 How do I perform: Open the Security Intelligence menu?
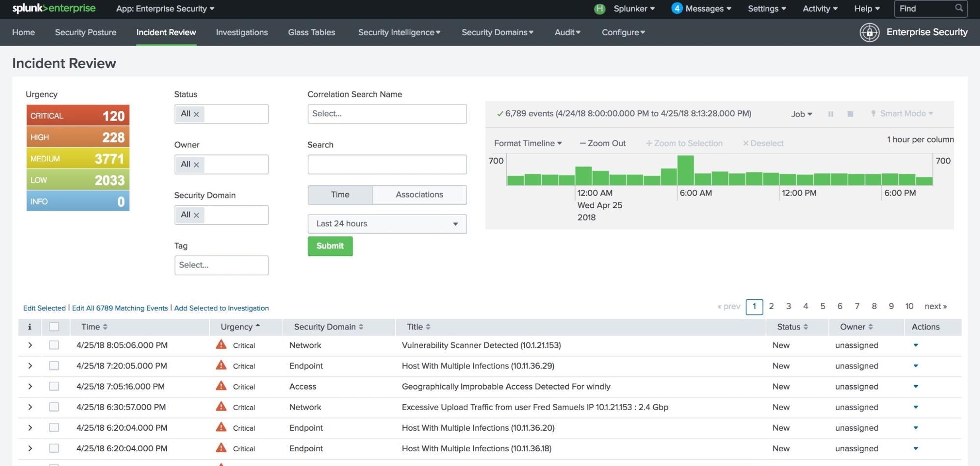(x=399, y=32)
